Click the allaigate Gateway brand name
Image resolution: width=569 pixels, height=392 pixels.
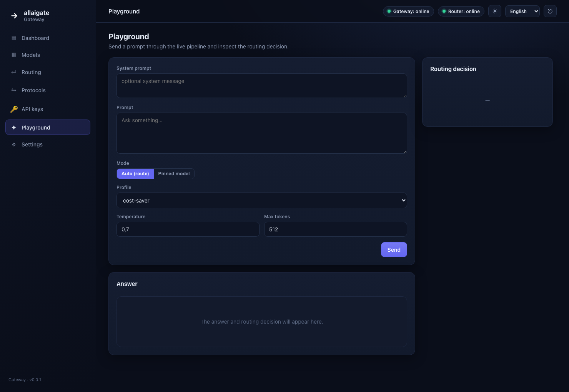coord(37,16)
